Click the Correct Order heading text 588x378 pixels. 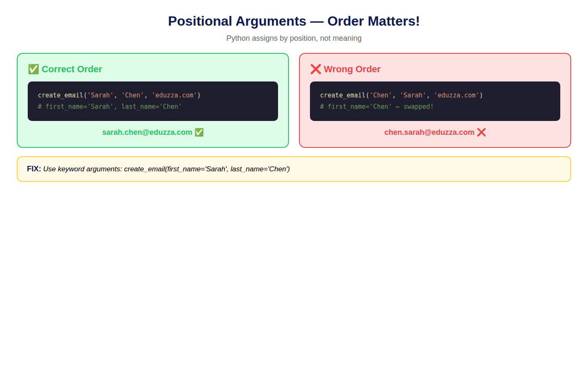pyautogui.click(x=72, y=69)
